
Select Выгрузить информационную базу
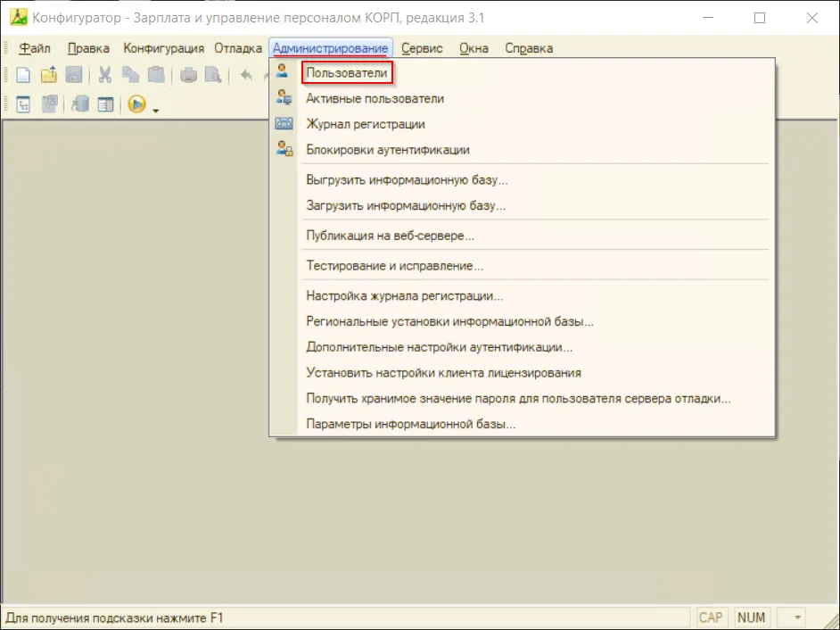pyautogui.click(x=407, y=179)
